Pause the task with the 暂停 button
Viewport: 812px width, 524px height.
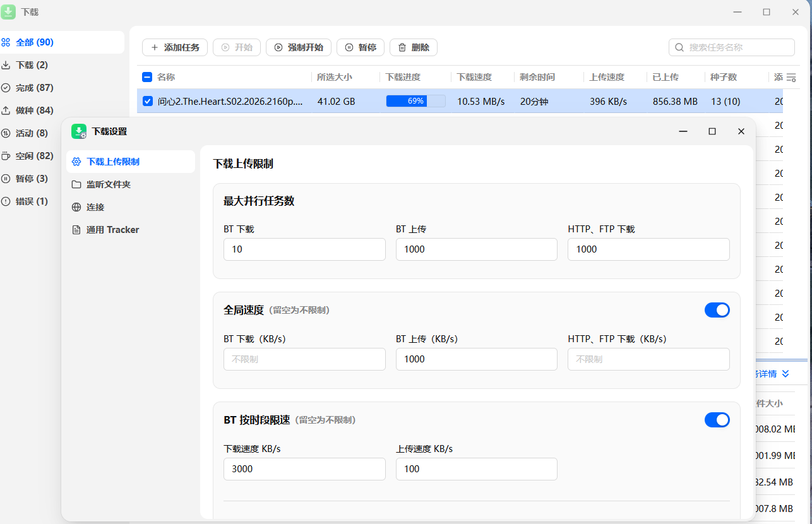[x=361, y=47]
